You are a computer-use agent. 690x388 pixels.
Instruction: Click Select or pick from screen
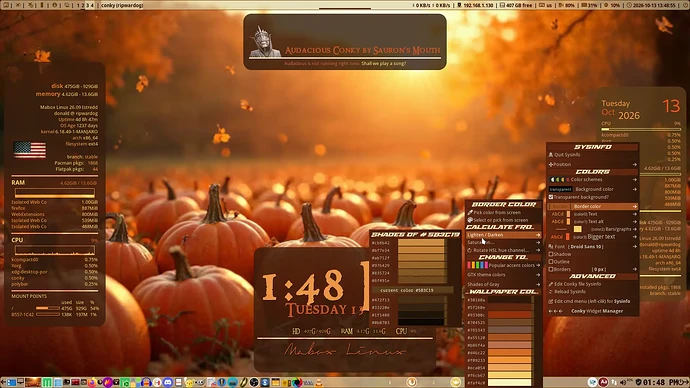504,220
